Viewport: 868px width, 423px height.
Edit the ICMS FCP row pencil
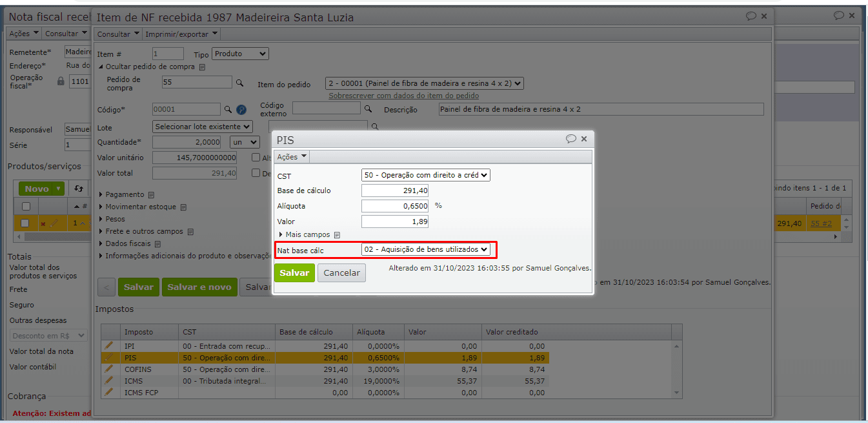point(109,393)
